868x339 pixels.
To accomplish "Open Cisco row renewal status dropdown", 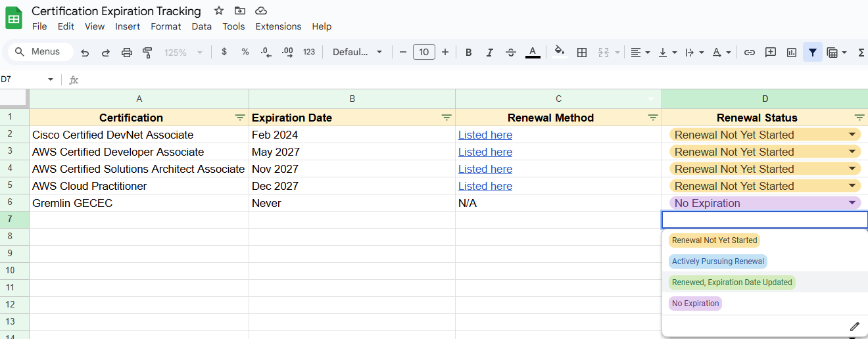I will click(852, 135).
